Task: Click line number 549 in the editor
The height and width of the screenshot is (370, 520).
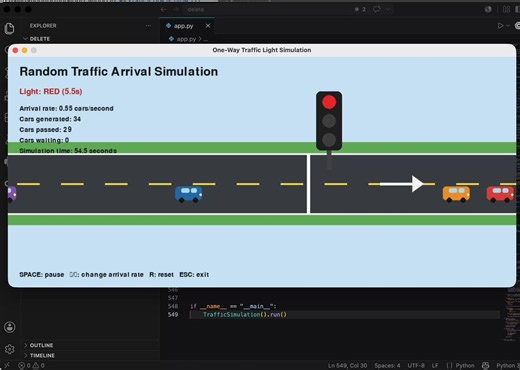Action: tap(173, 315)
